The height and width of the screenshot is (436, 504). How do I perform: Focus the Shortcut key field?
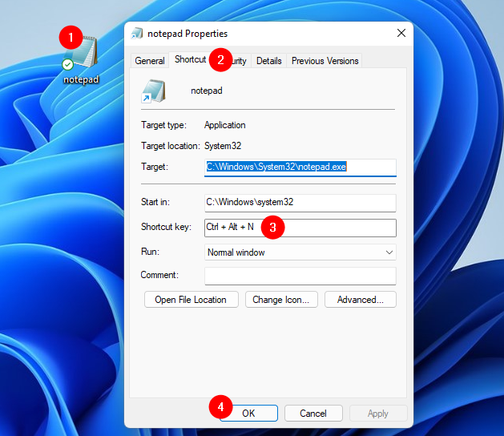(300, 228)
